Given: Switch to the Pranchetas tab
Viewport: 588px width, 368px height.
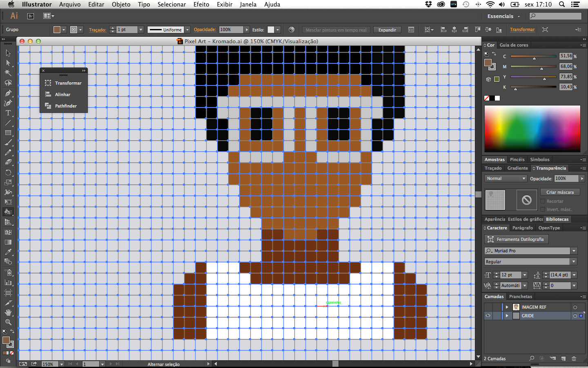Looking at the screenshot, I should pos(521,296).
